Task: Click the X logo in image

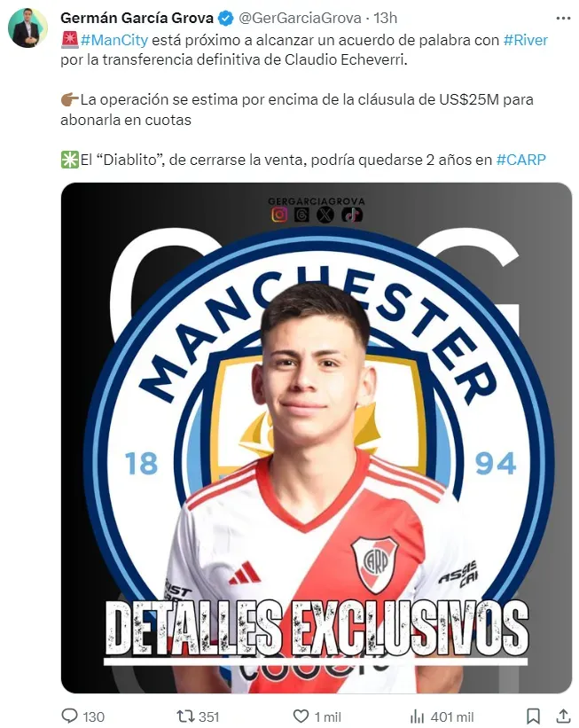Action: click(325, 215)
